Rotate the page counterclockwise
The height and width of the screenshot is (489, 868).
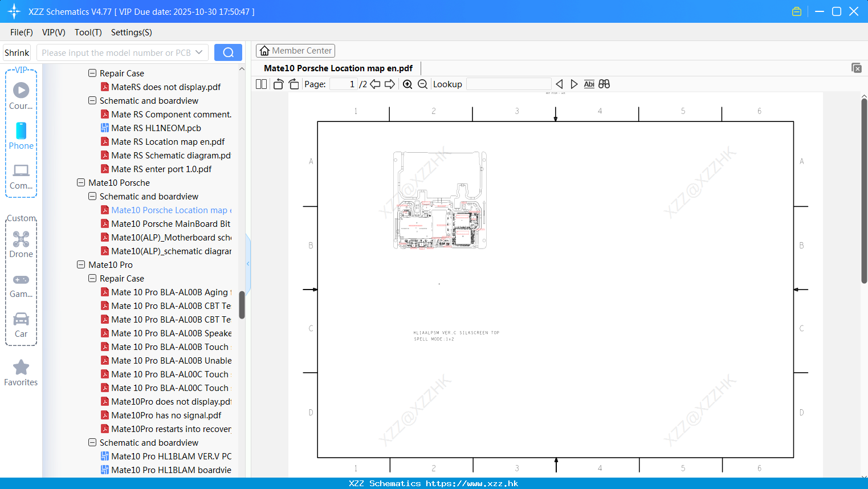click(x=278, y=84)
